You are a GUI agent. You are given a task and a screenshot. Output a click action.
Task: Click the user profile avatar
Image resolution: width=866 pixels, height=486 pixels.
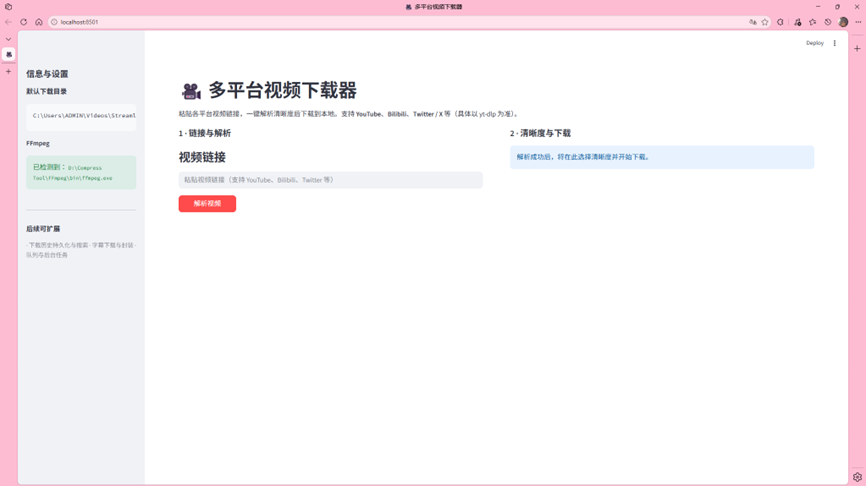point(843,22)
